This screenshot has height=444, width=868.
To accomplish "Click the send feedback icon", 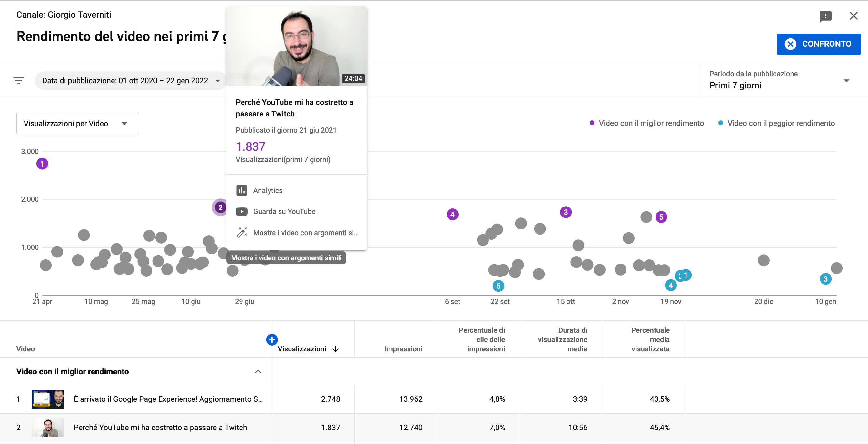I will click(825, 16).
